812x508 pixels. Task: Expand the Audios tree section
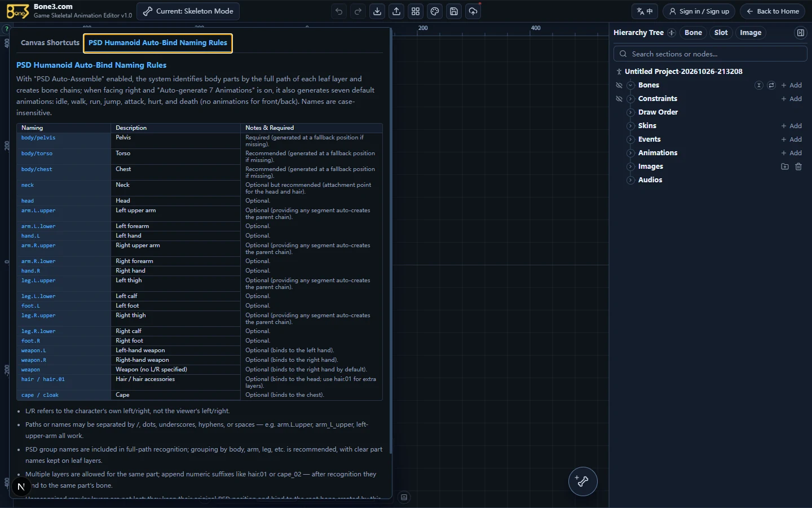click(x=630, y=180)
